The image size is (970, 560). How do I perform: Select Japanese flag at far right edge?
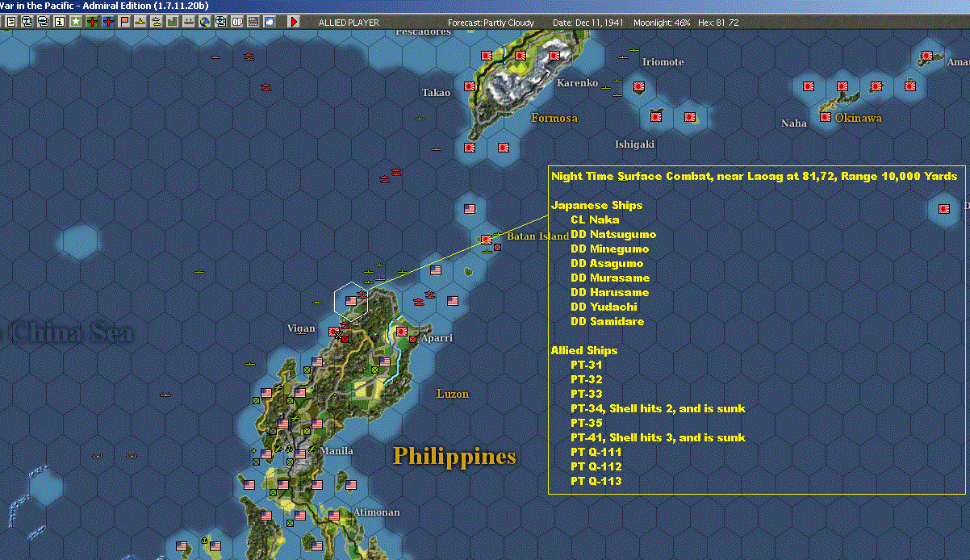click(944, 209)
